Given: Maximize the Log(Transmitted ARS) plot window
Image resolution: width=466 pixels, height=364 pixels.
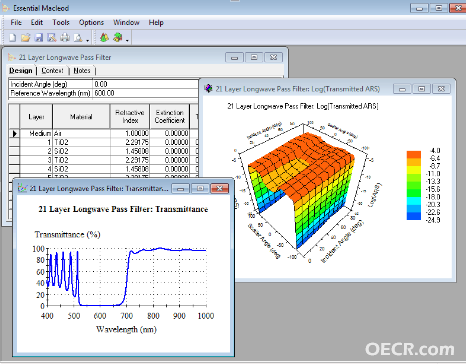Looking at the screenshot, I should coord(421,89).
